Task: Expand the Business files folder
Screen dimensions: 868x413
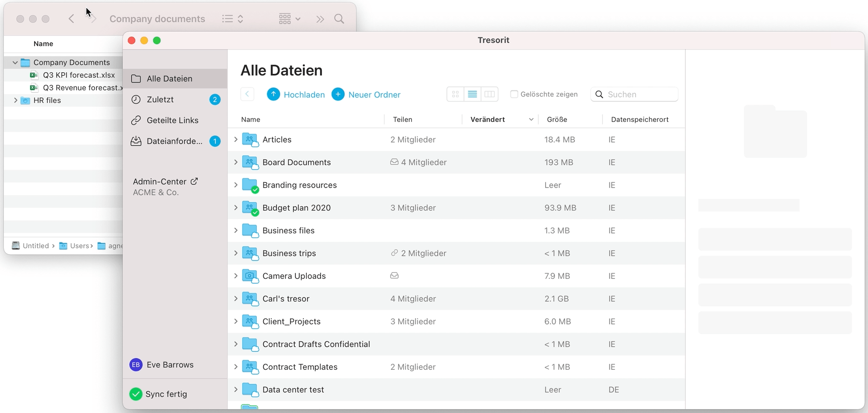Action: [236, 230]
